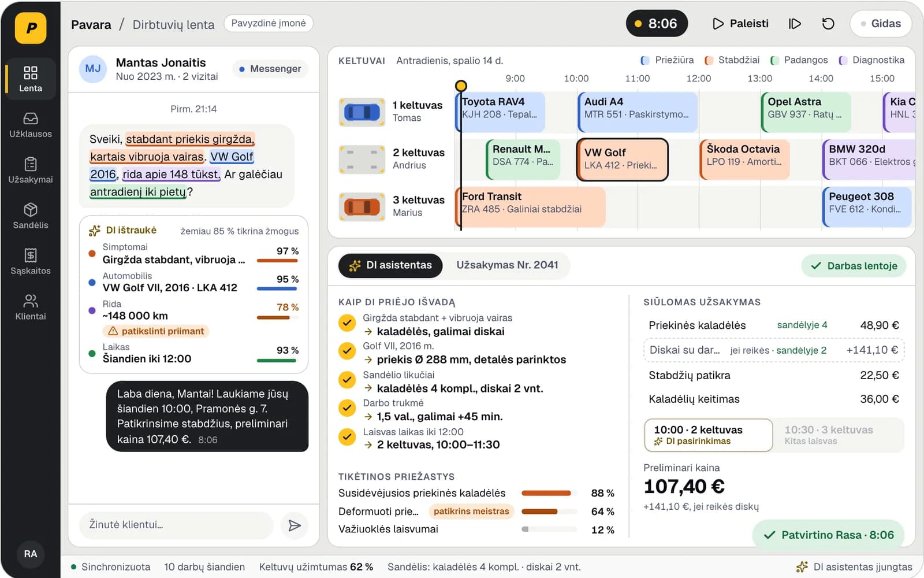Viewport: 924px width, 578px height.
Task: Toggle check for Darbo trukmė step
Action: pos(347,408)
